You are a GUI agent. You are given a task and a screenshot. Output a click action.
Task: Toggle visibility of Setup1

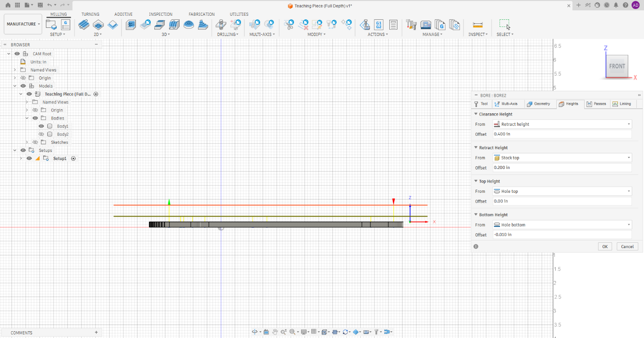[29, 158]
